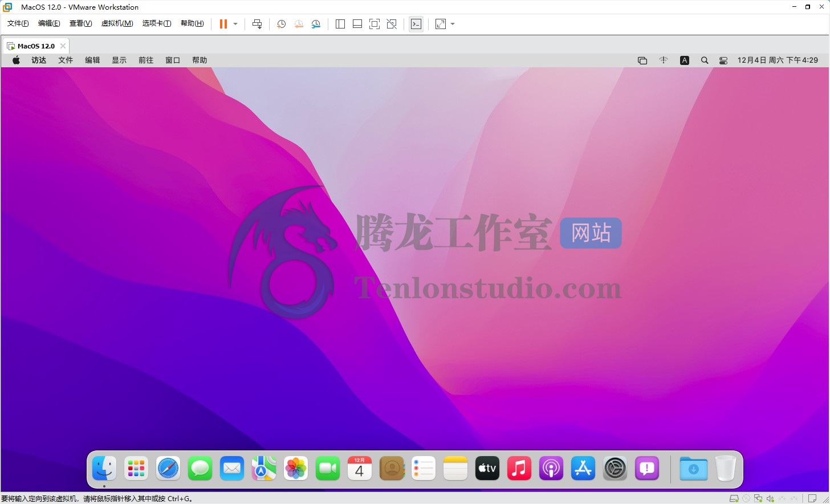This screenshot has height=504, width=830.
Task: Open macOS 文件 menu in menu bar
Action: tap(66, 60)
